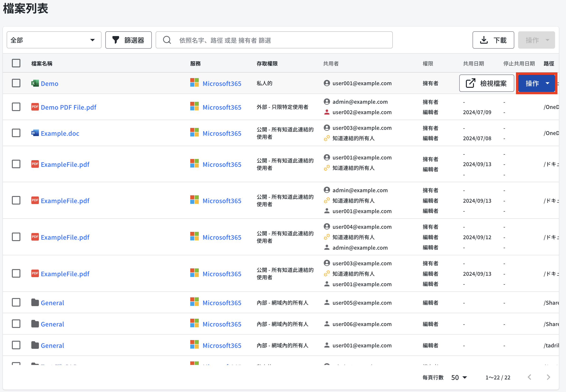Check the Demo file checkbox
The width and height of the screenshot is (566, 392).
coord(16,83)
